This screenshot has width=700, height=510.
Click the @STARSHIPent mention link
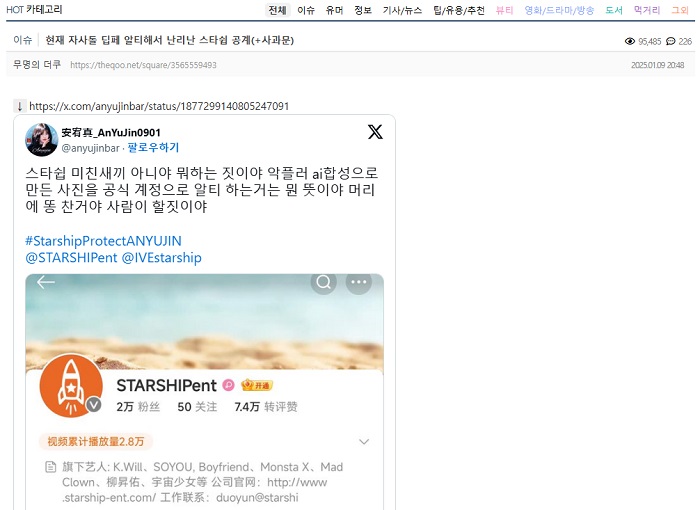tap(70, 258)
